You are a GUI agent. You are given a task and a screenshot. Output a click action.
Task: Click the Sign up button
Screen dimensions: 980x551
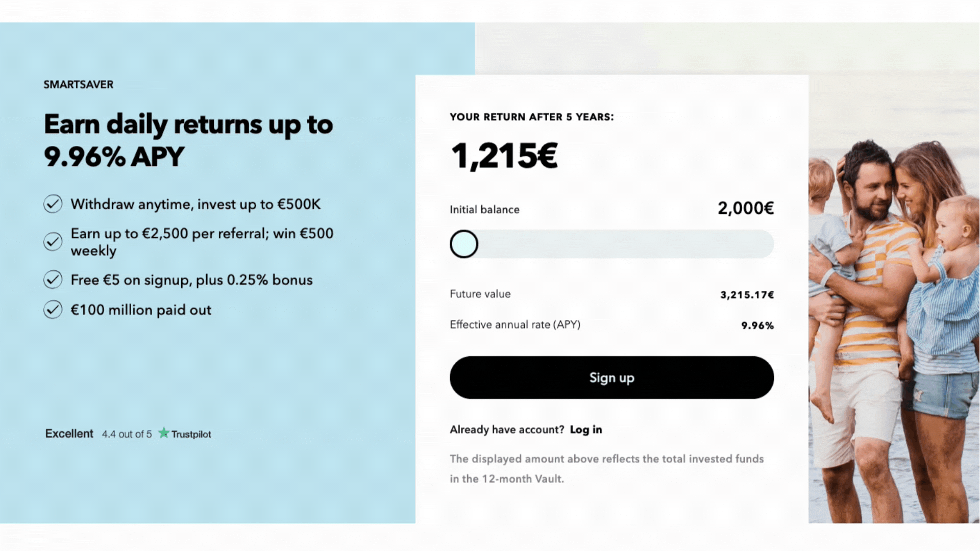coord(611,378)
